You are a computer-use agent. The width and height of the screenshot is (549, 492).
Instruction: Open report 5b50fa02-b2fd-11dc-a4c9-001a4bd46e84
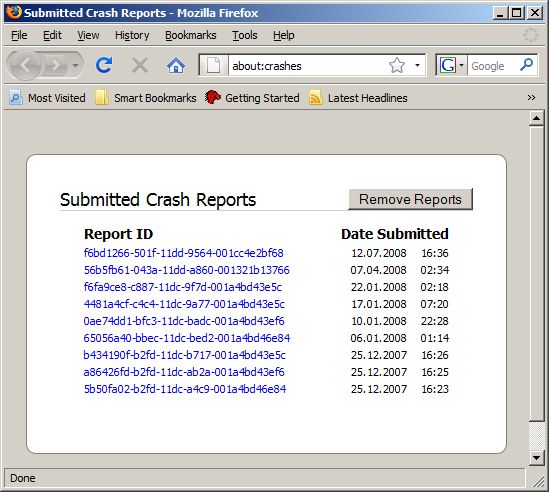pos(185,389)
